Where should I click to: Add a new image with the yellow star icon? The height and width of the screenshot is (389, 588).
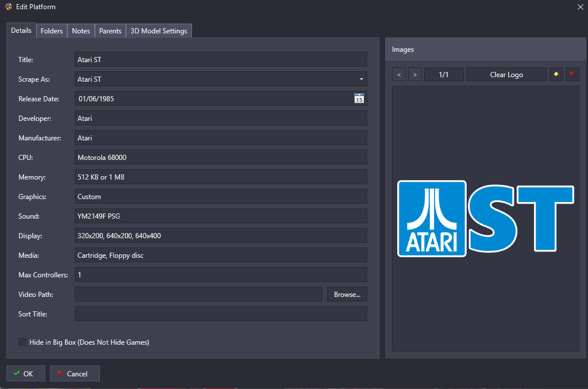point(556,74)
